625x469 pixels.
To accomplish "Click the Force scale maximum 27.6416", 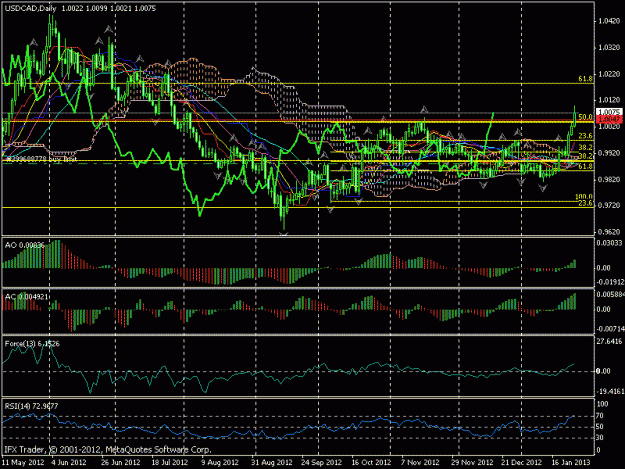I will [x=610, y=341].
